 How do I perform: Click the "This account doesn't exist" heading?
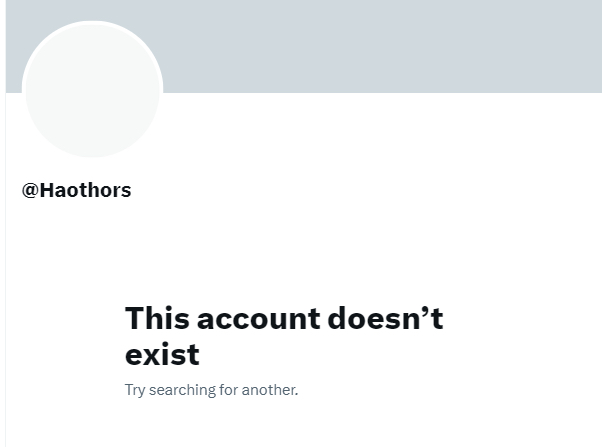(284, 336)
